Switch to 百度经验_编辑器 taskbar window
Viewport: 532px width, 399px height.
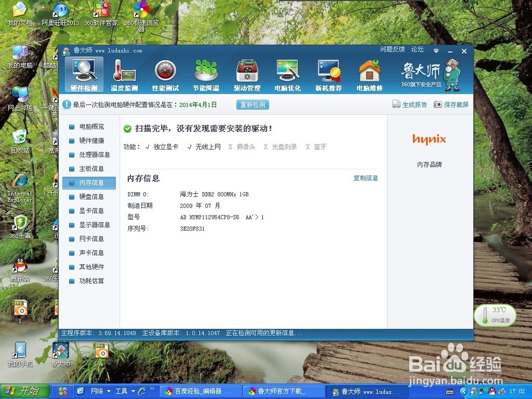coord(200,391)
